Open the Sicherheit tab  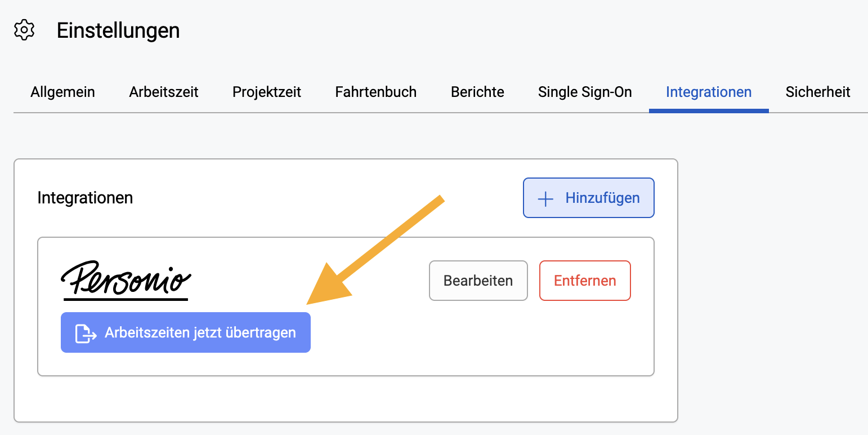coord(818,92)
